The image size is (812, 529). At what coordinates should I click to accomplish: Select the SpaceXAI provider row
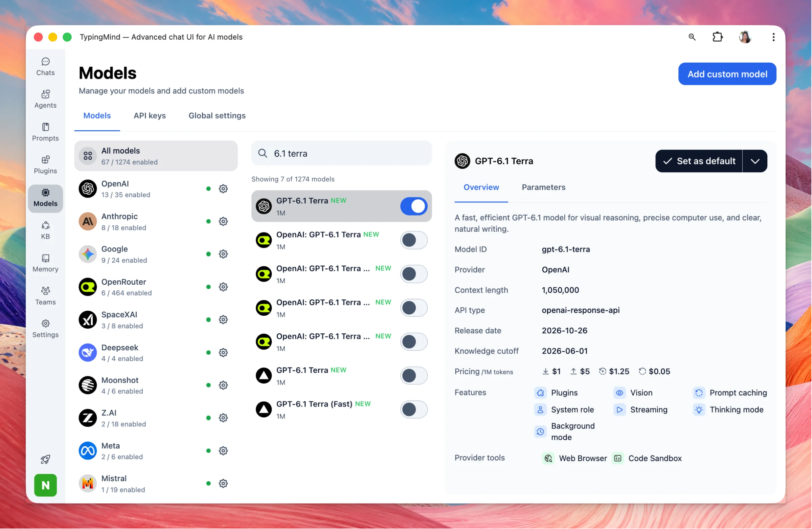(x=156, y=320)
